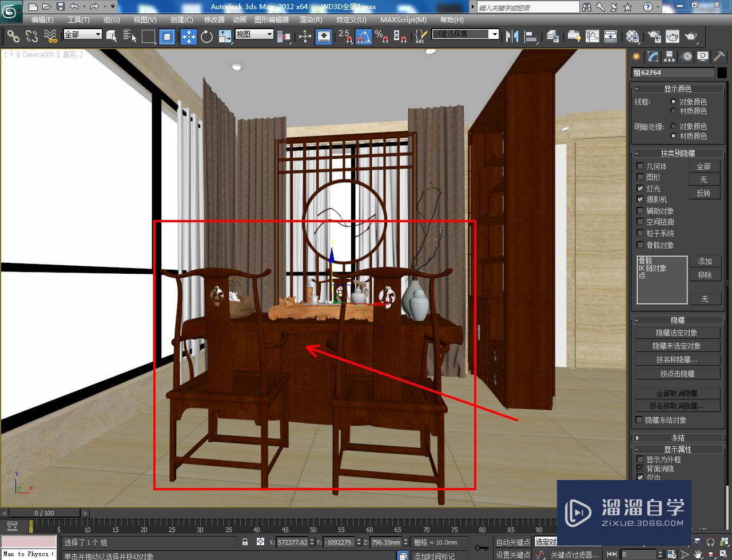This screenshot has height=560, width=732.
Task: Open the Quick Access toolbar dropdown arrow
Action: (x=113, y=7)
